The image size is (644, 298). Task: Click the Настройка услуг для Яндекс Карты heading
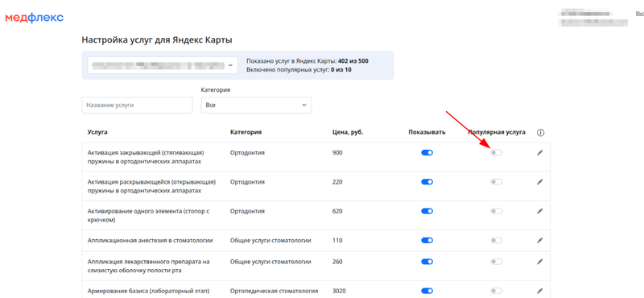[x=157, y=40]
